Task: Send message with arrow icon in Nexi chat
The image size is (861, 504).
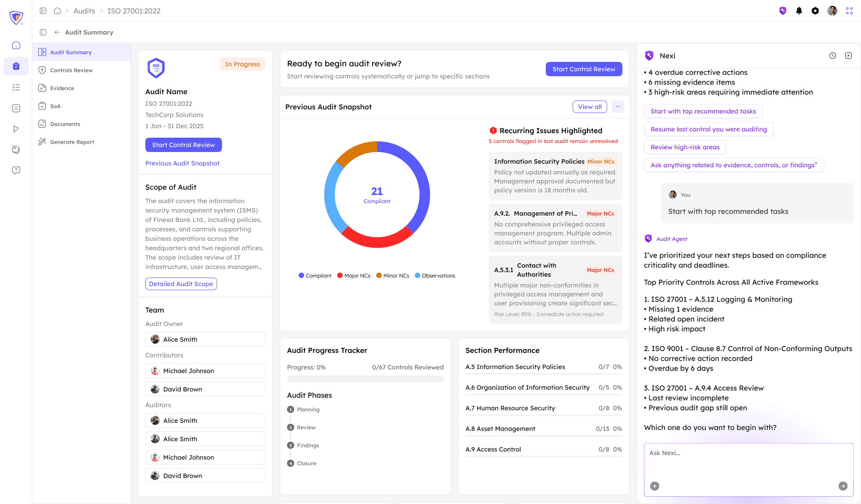Action: (x=844, y=486)
